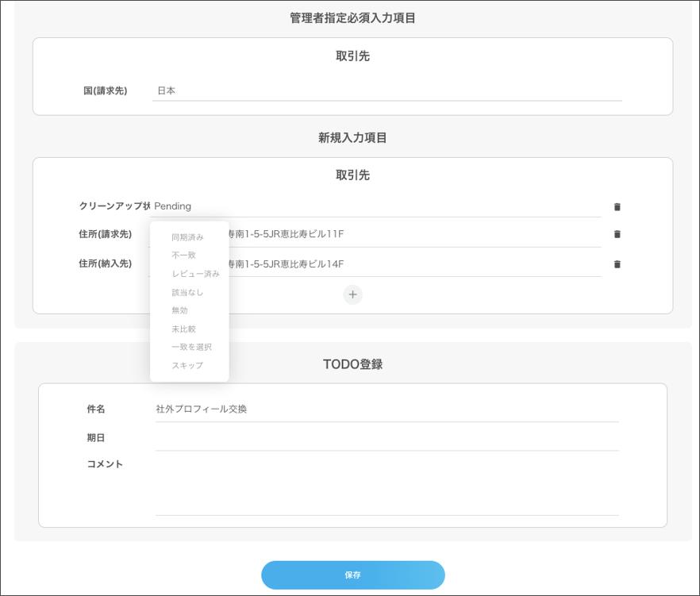Screen dimensions: 700x596
Task: Add a new field with plus button
Action: tap(352, 294)
